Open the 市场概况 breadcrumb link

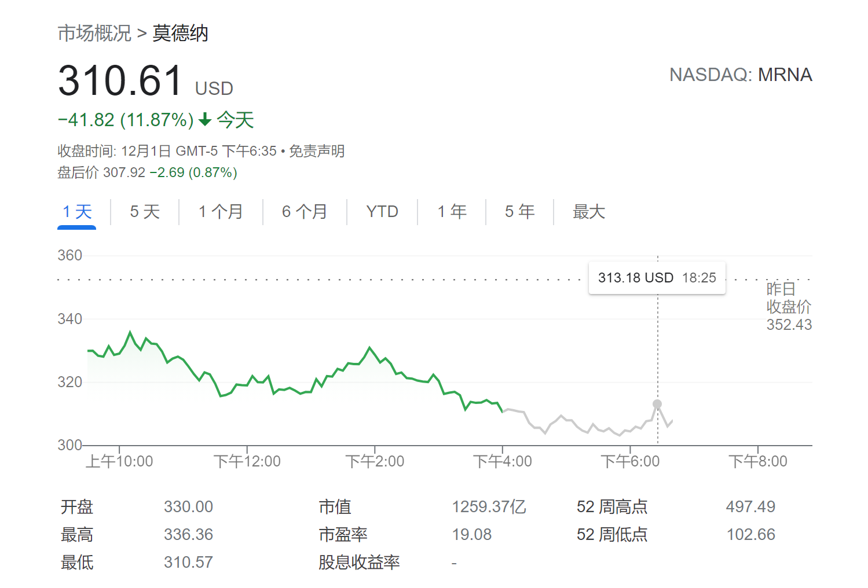(x=94, y=34)
